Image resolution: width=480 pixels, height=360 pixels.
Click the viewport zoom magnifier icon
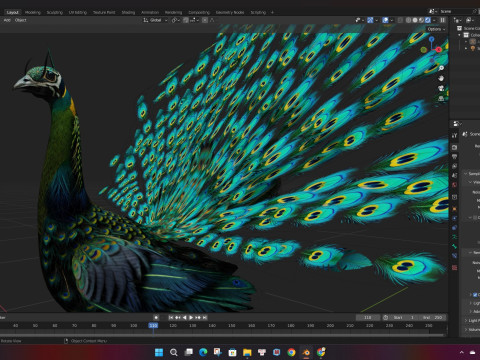click(441, 68)
